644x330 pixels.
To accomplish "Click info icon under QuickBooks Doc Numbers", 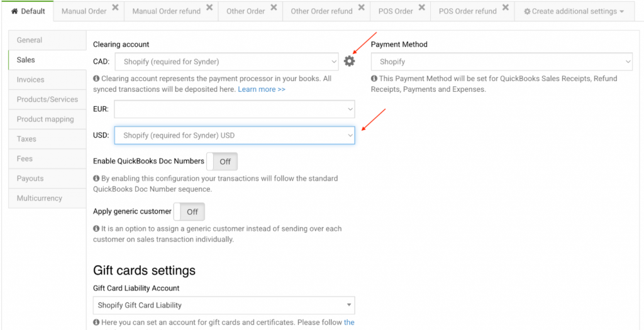I will click(x=96, y=179).
